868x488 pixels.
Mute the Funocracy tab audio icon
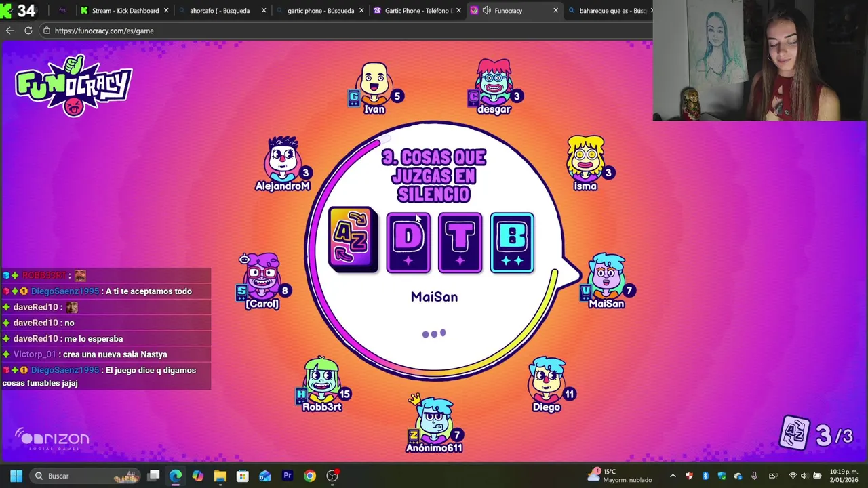[487, 10]
